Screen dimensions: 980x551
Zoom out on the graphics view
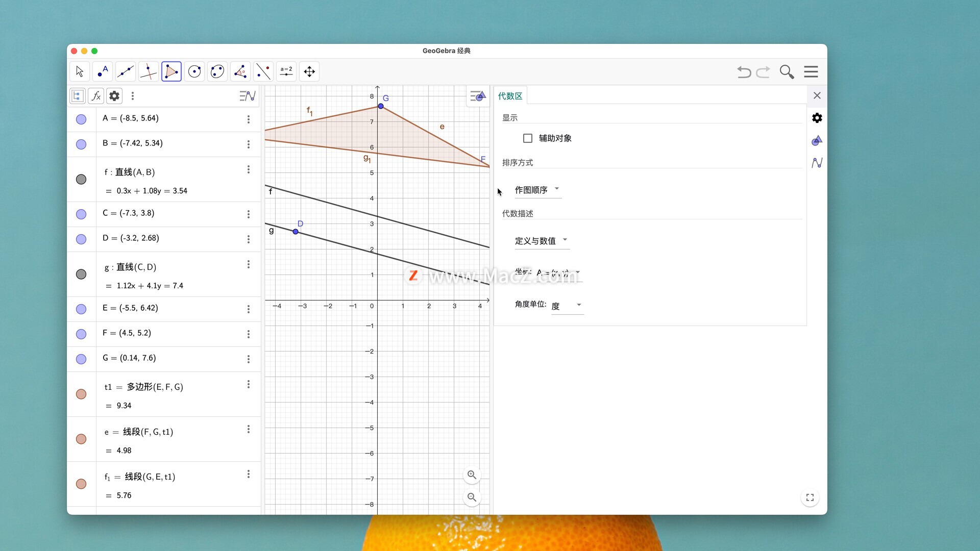pyautogui.click(x=472, y=497)
